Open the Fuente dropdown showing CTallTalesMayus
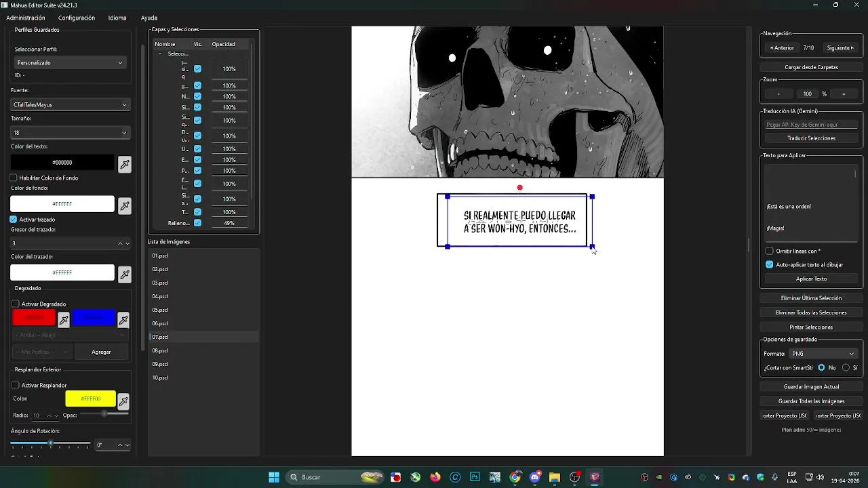The image size is (868, 488). [x=70, y=104]
